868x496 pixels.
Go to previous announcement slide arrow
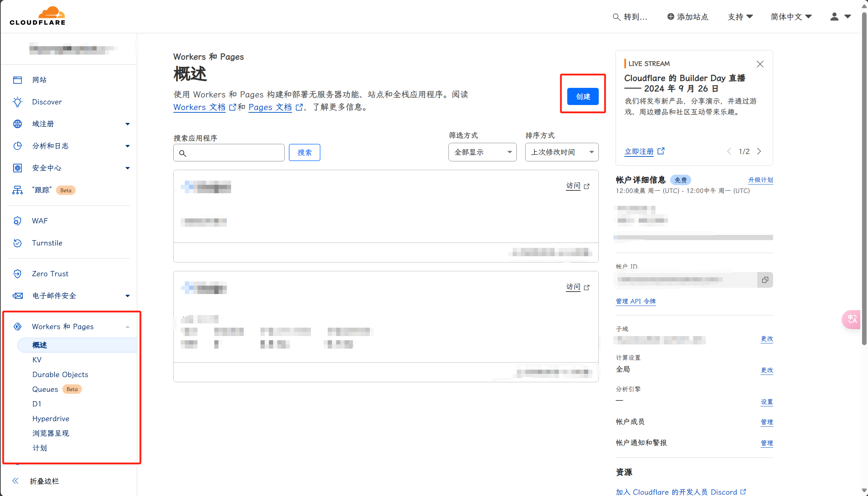[729, 151]
